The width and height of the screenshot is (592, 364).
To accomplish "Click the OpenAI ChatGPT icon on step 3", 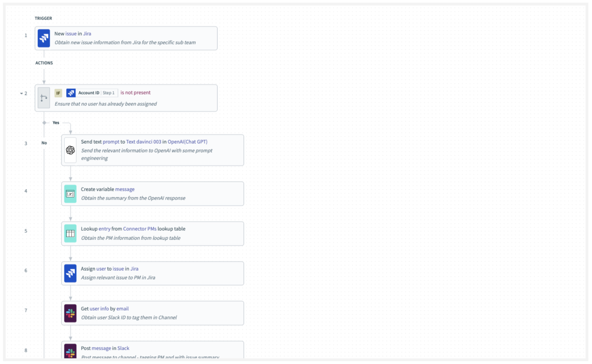I will (x=70, y=150).
